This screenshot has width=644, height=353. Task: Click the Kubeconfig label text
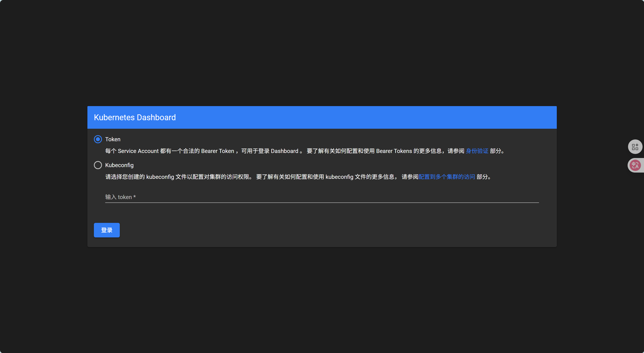point(119,165)
